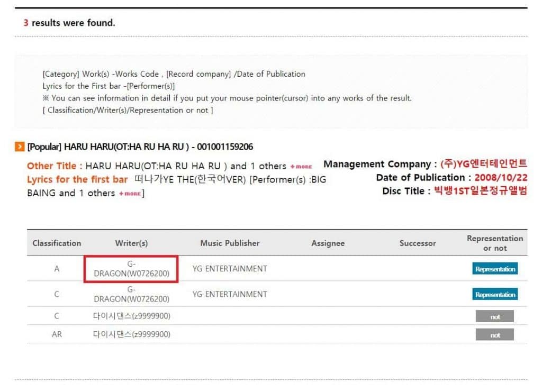
Task: Click the 'not' badge in 다이시댄스 C row
Action: [494, 316]
